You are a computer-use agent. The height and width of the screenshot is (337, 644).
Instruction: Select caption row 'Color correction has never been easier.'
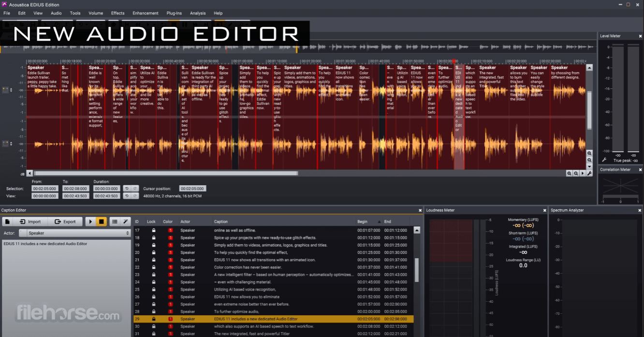coord(274,267)
